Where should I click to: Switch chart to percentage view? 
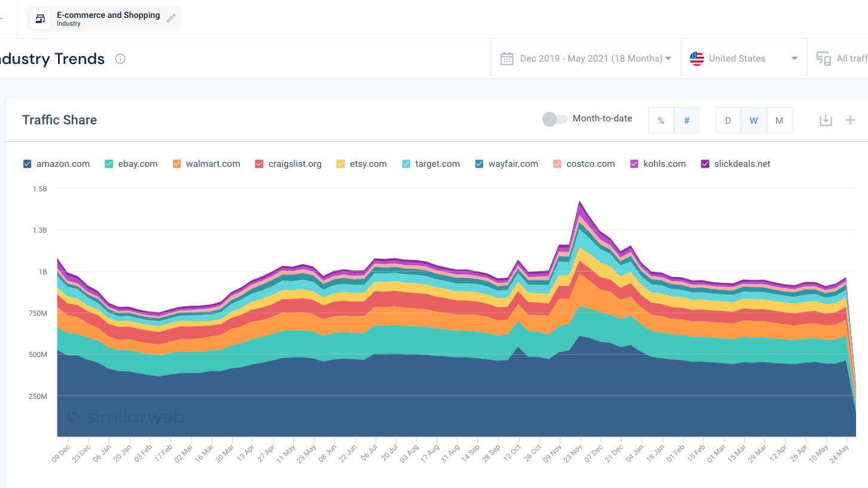(x=661, y=120)
